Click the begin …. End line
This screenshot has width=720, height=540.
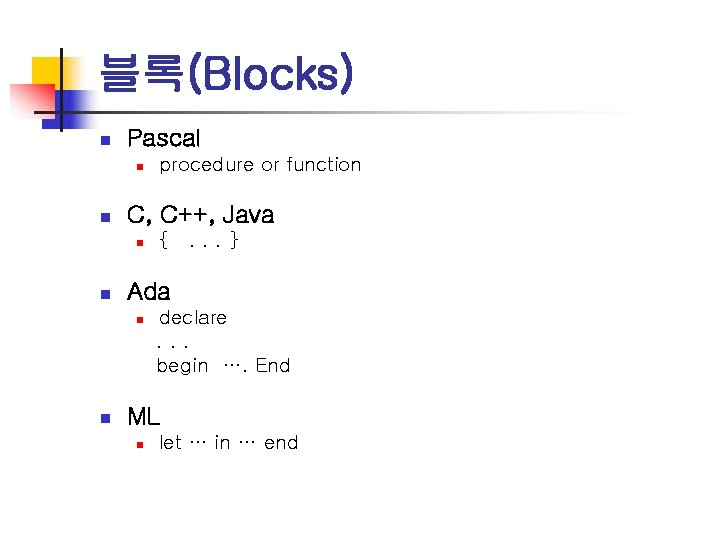[223, 366]
